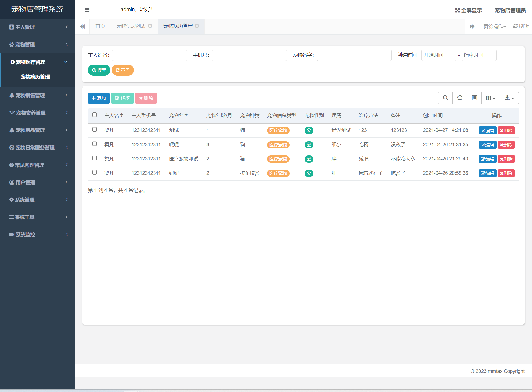
Task: Click the table refresh icon
Action: tap(460, 98)
